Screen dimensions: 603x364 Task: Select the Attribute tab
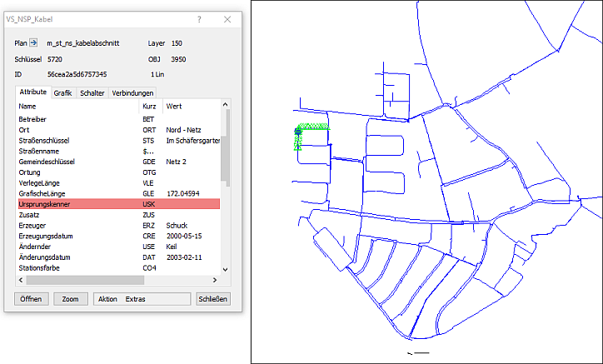pyautogui.click(x=32, y=92)
